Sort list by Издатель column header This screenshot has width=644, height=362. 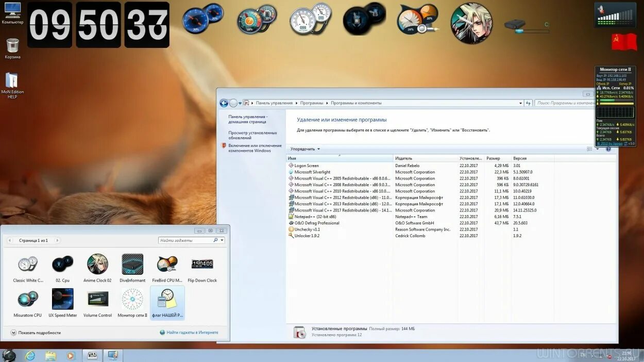click(426, 158)
